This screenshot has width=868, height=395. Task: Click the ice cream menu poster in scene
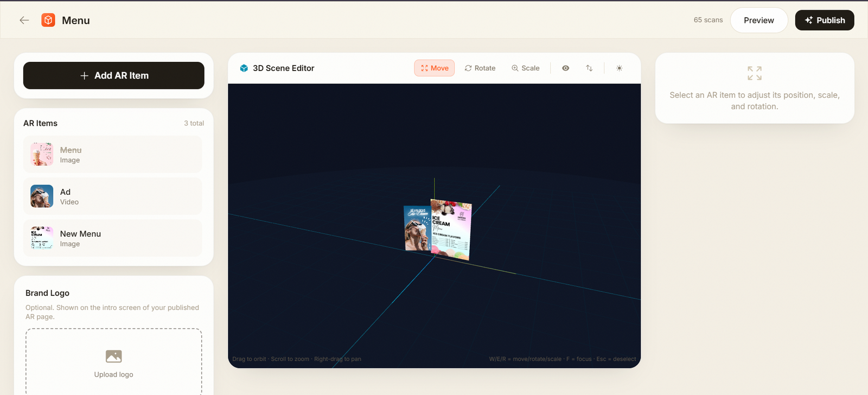pyautogui.click(x=451, y=230)
